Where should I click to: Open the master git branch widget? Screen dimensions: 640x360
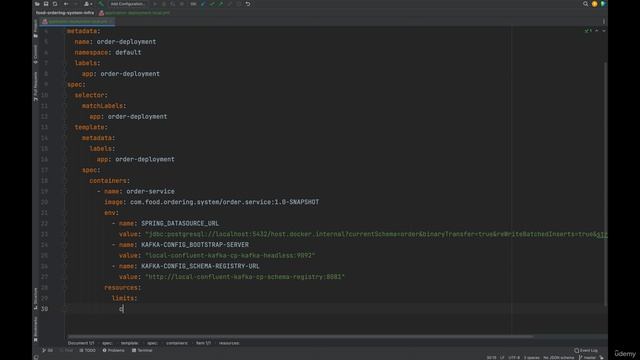click(x=587, y=358)
